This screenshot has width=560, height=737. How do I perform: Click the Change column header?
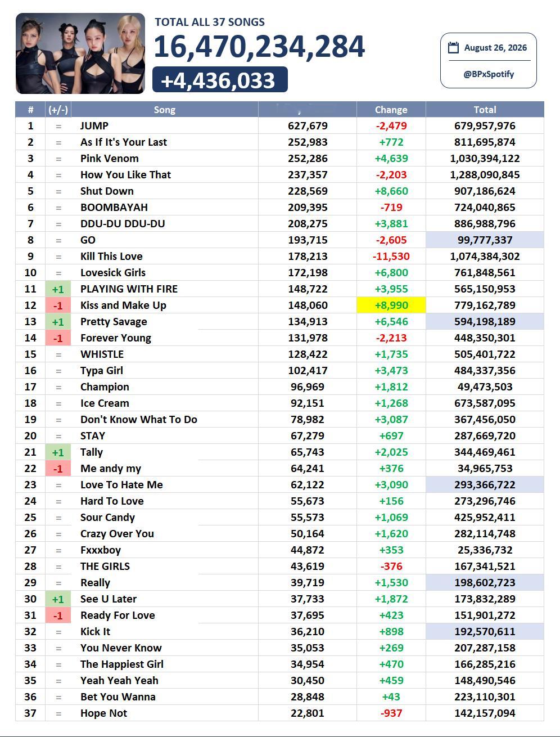pos(391,110)
